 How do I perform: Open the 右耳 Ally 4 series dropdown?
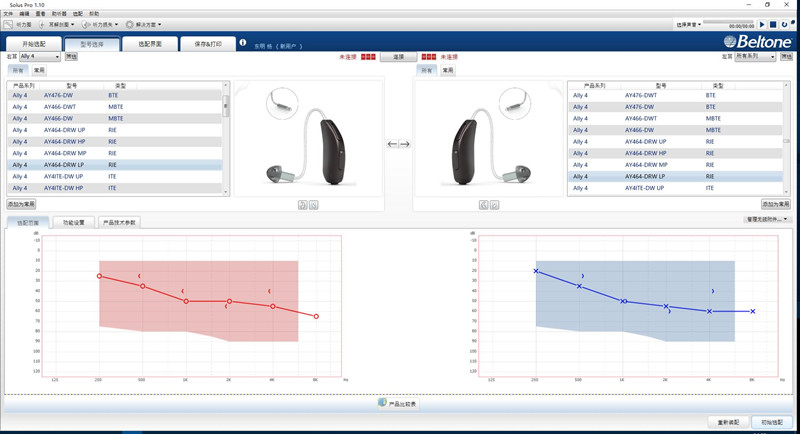[x=46, y=57]
